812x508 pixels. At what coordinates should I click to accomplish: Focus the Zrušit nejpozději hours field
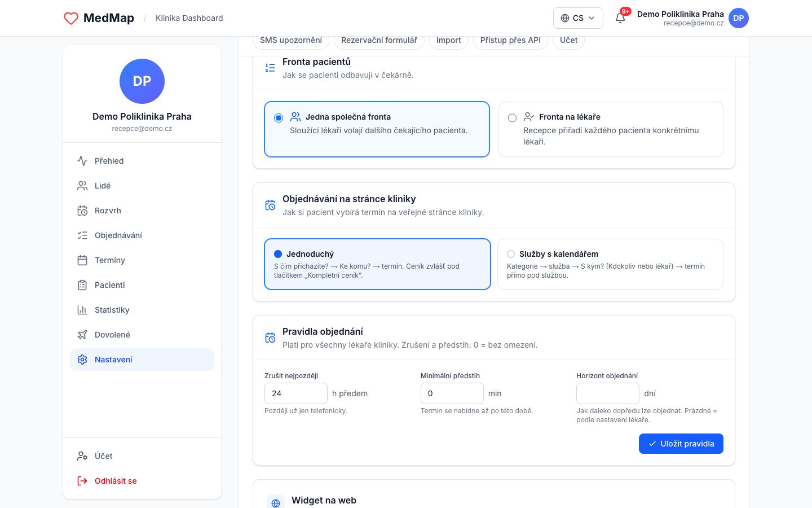(296, 393)
